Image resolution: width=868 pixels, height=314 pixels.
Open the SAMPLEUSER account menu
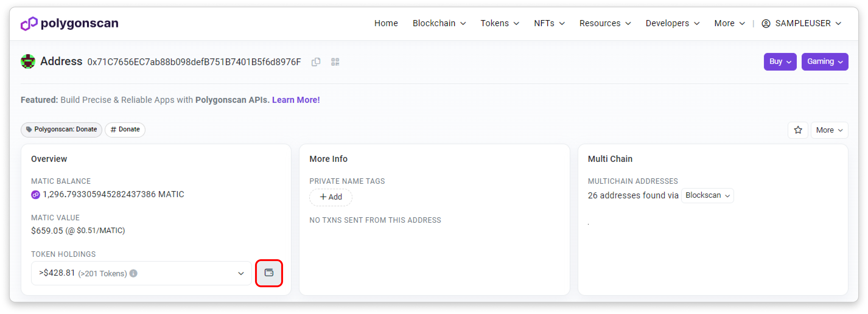click(802, 23)
